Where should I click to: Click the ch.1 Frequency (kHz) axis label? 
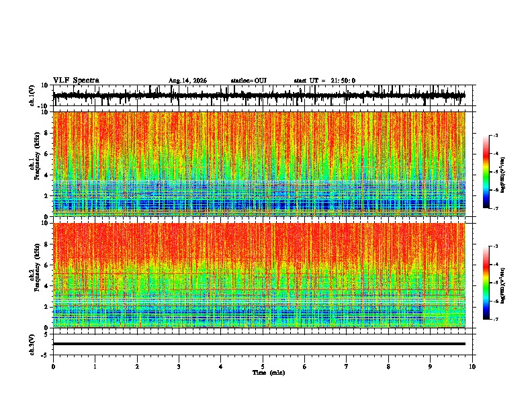[x=35, y=156]
